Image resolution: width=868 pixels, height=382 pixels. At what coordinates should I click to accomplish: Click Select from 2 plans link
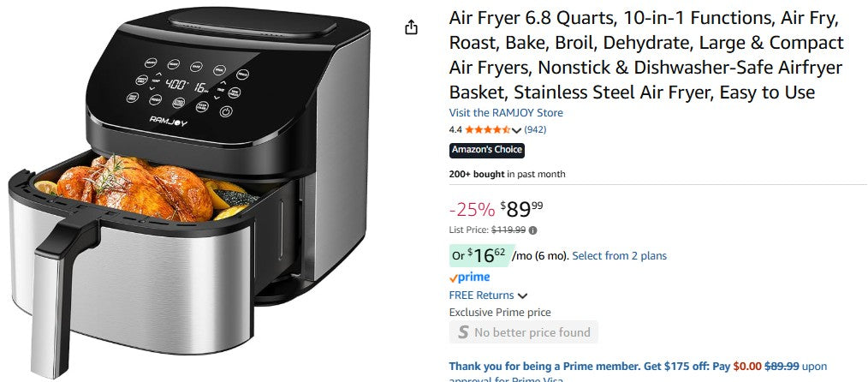pyautogui.click(x=619, y=256)
